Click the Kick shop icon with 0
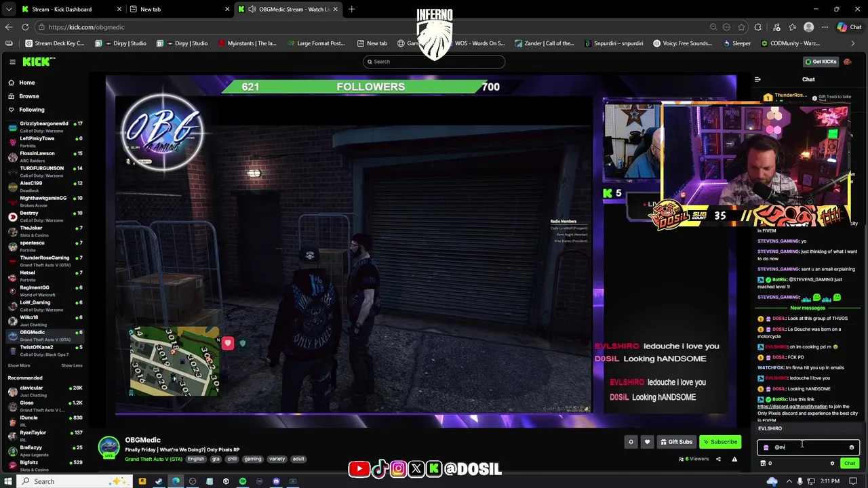 tap(766, 464)
